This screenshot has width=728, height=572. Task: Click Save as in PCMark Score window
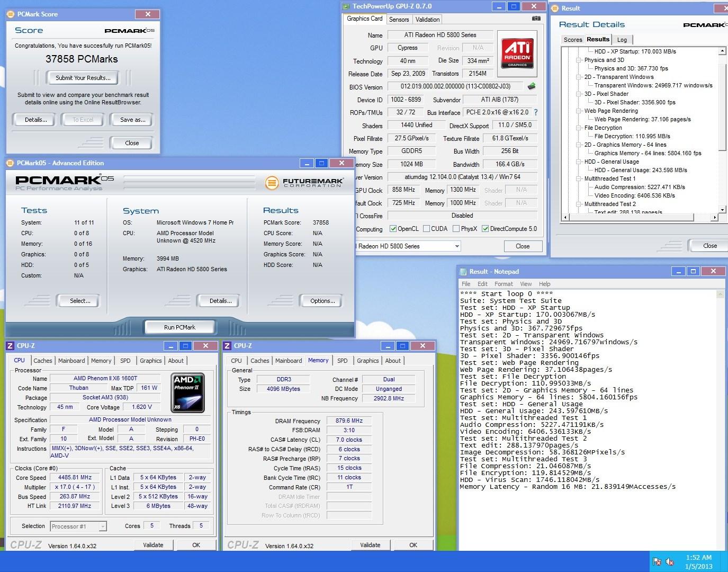(132, 120)
